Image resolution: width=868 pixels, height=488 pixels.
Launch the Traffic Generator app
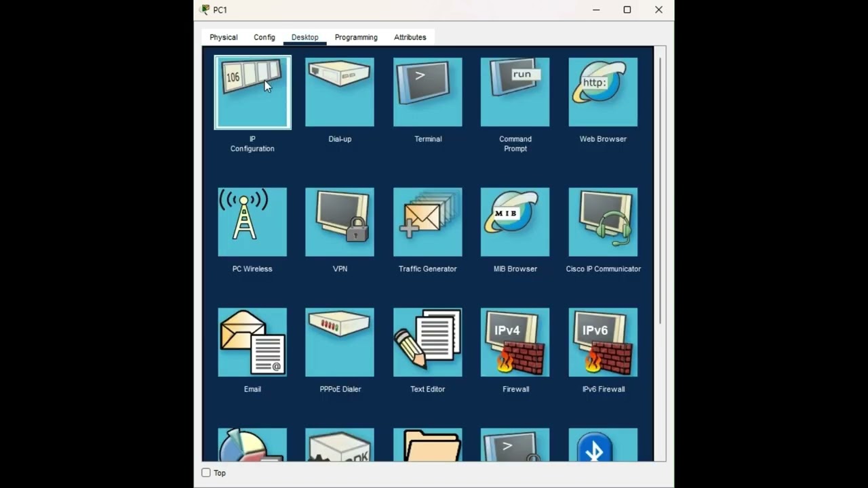point(428,222)
